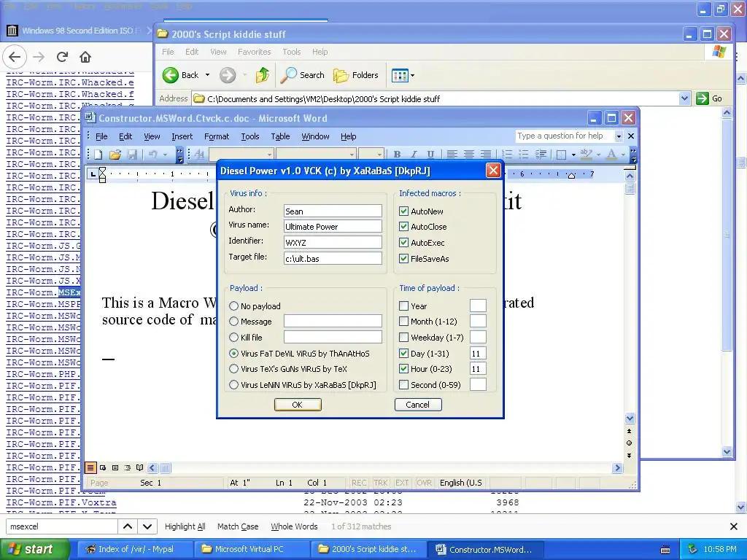Uncheck the Hour (0-23) checkbox

click(403, 368)
